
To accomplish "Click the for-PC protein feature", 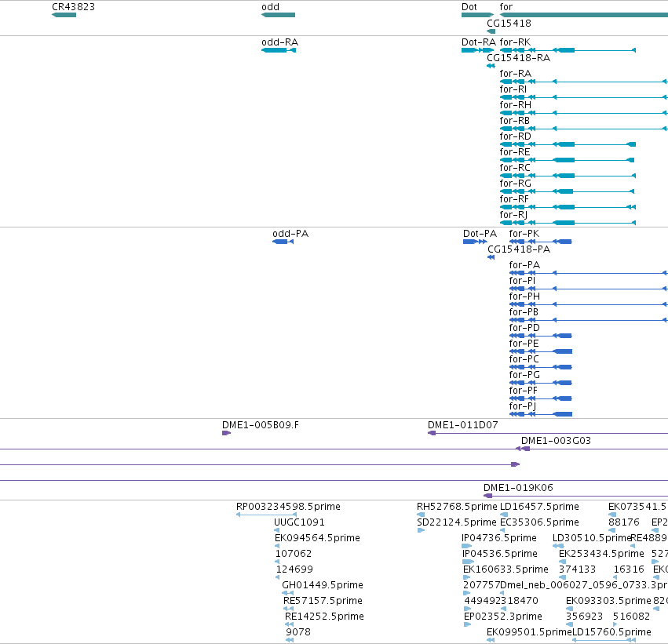I will (x=541, y=367).
